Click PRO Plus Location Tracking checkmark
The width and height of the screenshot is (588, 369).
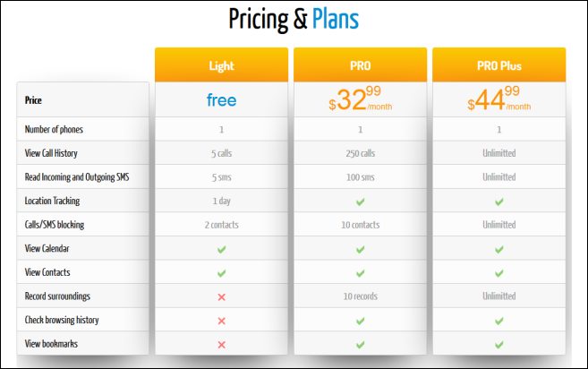point(499,201)
